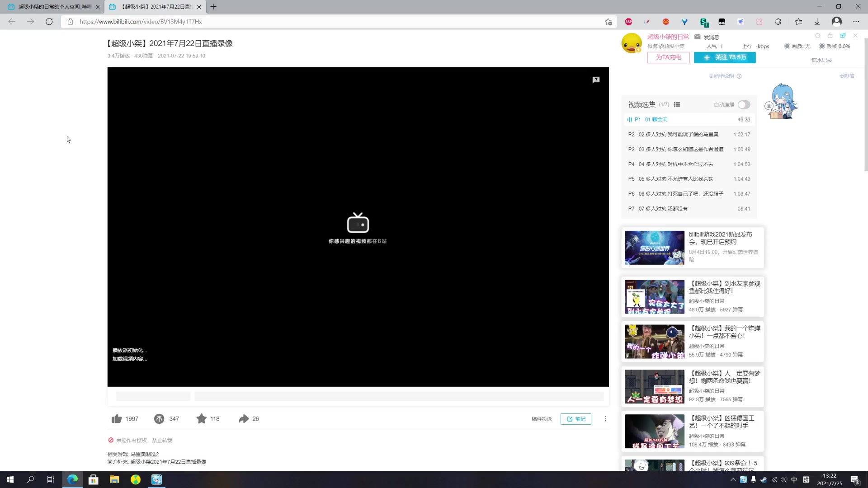
Task: Switch the episode list view icon
Action: point(677,104)
